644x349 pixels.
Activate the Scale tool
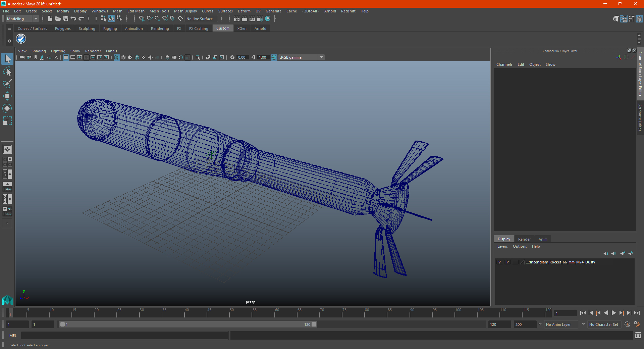coord(7,121)
